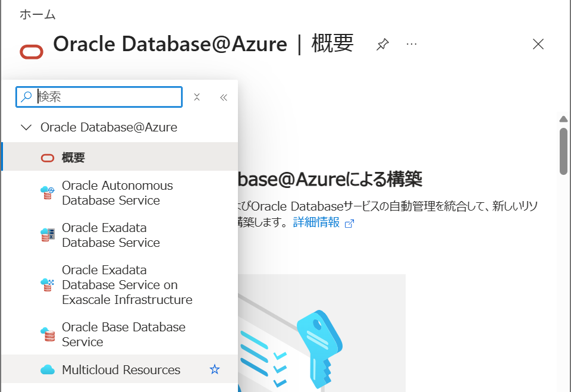Favorite Multicloud Resources with the star
The width and height of the screenshot is (571, 392).
[215, 369]
